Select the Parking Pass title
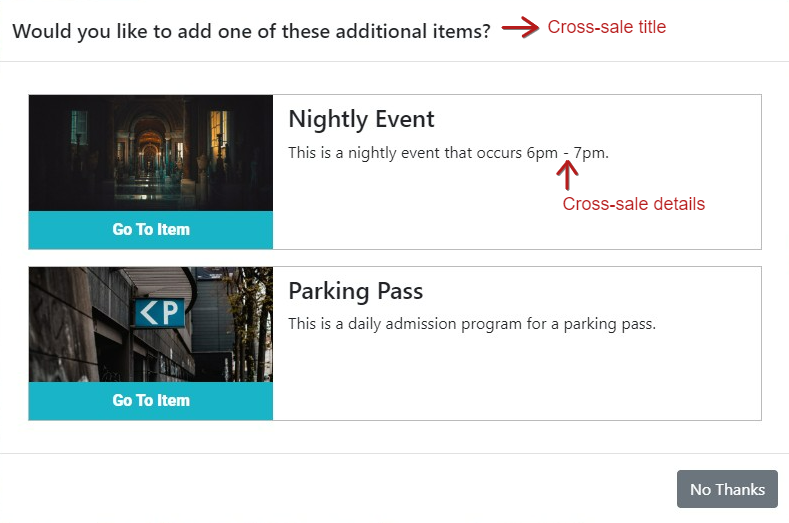789x523 pixels. 356,291
